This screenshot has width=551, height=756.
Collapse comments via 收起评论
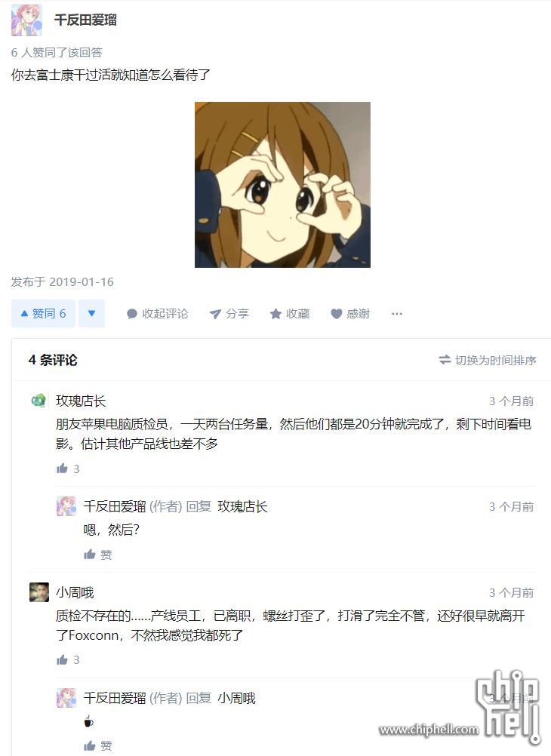157,314
